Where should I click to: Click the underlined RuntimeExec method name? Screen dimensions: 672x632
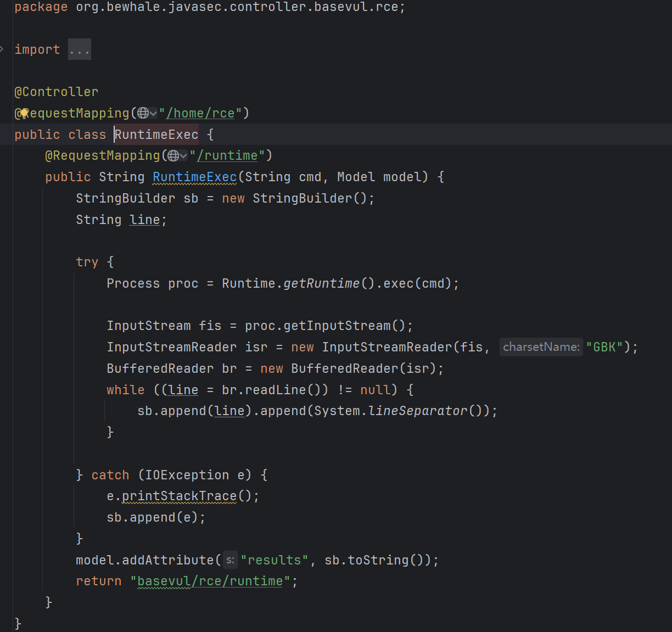click(195, 177)
